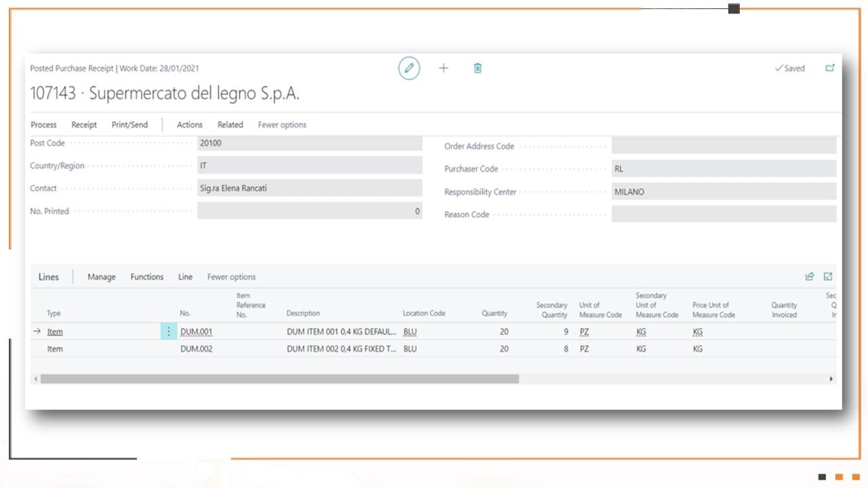Image resolution: width=868 pixels, height=488 pixels.
Task: Click the DUM ITEM 002 description cell
Action: [342, 349]
